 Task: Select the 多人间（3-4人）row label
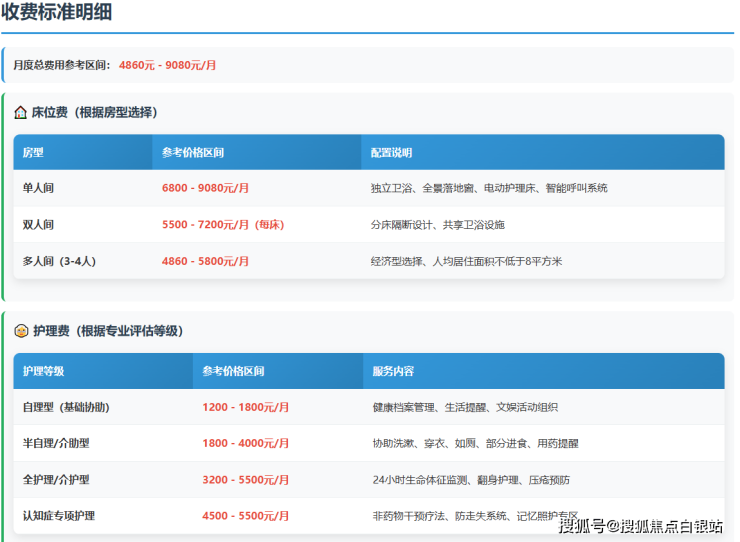coord(60,261)
